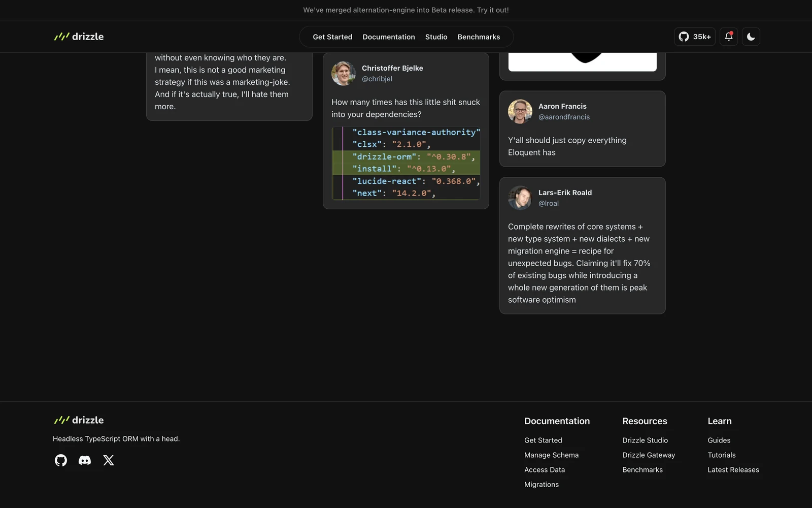Screen dimensions: 812x508
Task: Open Lars-Erik Roald name link
Action: pos(565,193)
